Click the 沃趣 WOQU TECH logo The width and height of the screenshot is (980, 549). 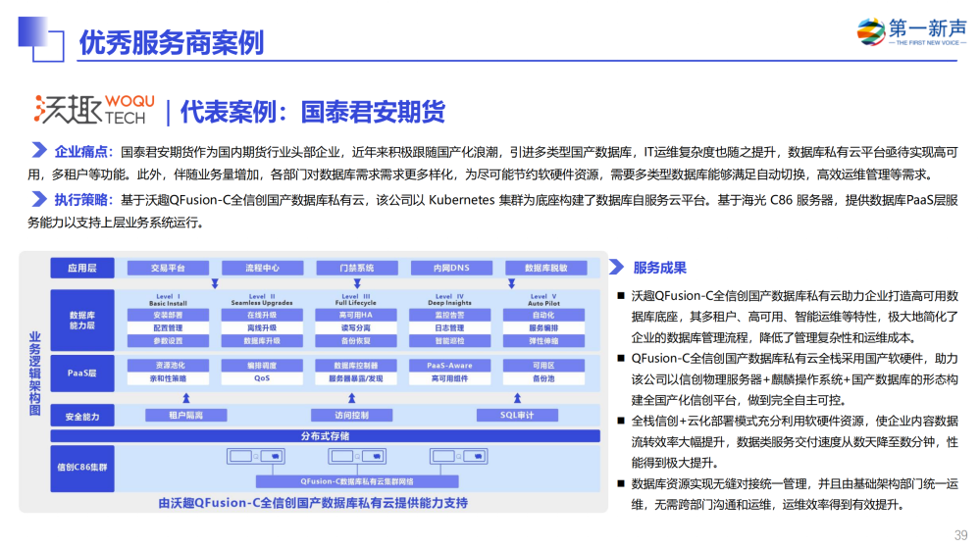[94, 109]
